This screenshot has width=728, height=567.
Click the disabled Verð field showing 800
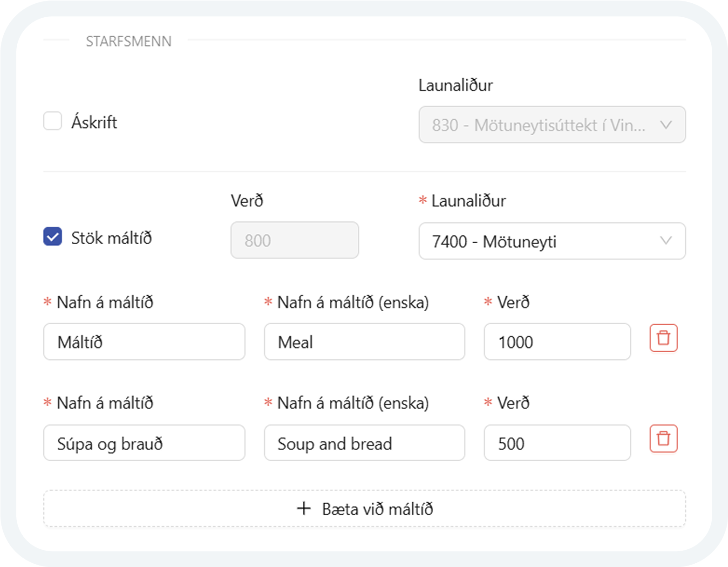pos(294,240)
